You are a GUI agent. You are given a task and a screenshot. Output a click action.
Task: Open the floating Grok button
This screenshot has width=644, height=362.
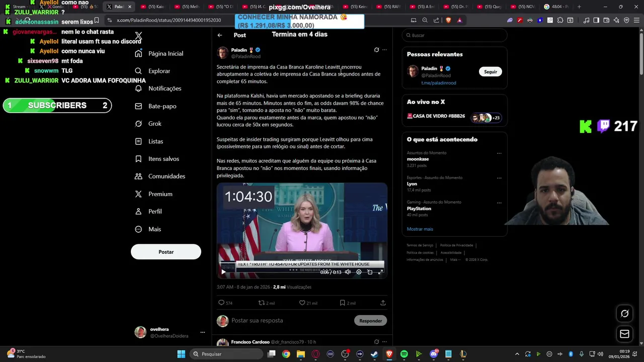[x=624, y=314]
